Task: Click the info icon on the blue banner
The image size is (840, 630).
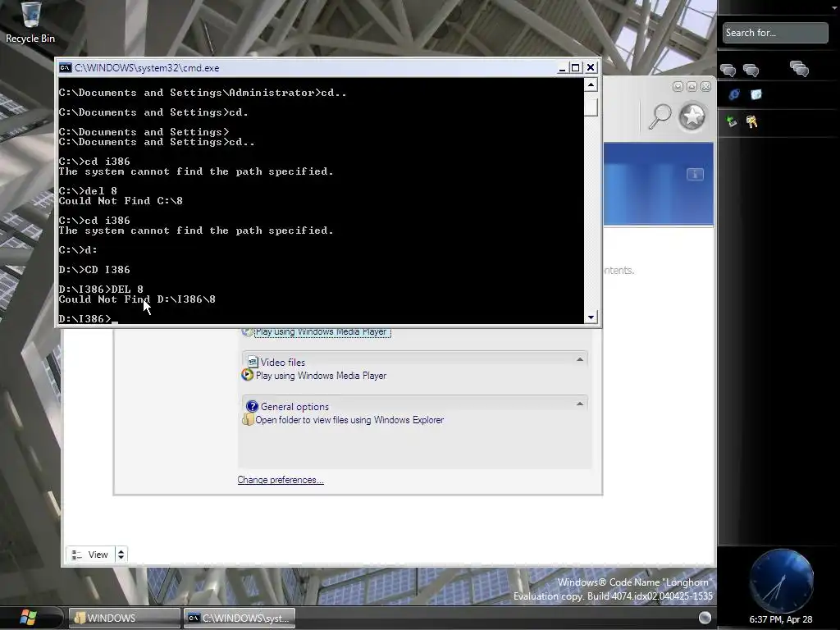Action: point(695,174)
